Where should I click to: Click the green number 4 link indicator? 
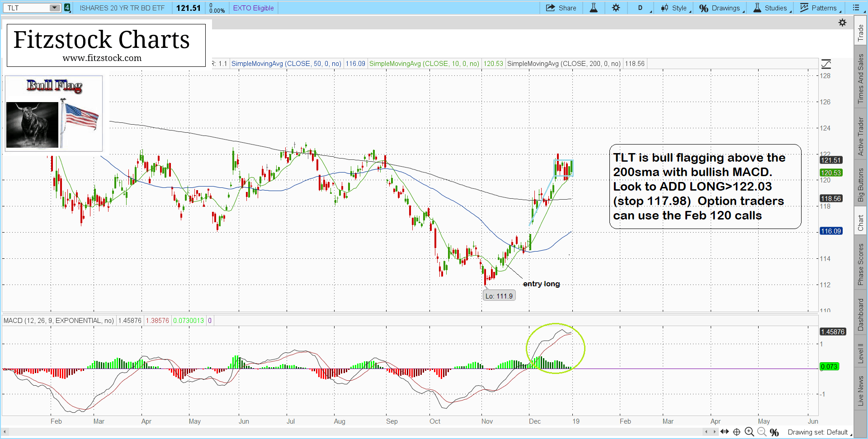[67, 8]
